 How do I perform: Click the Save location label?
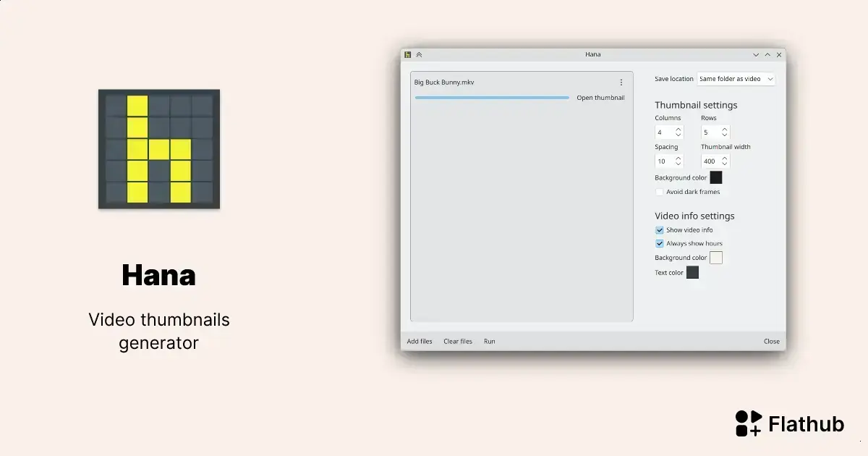(x=674, y=79)
